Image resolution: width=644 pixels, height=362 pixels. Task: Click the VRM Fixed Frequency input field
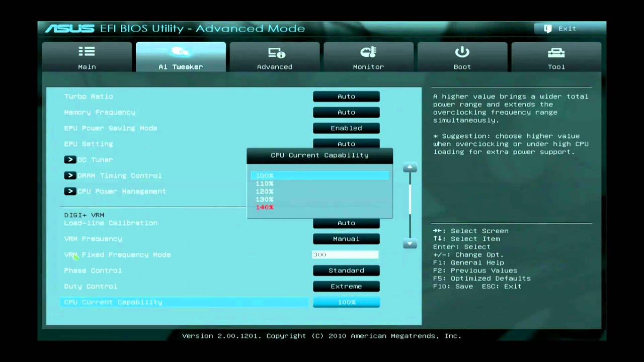[x=345, y=255]
